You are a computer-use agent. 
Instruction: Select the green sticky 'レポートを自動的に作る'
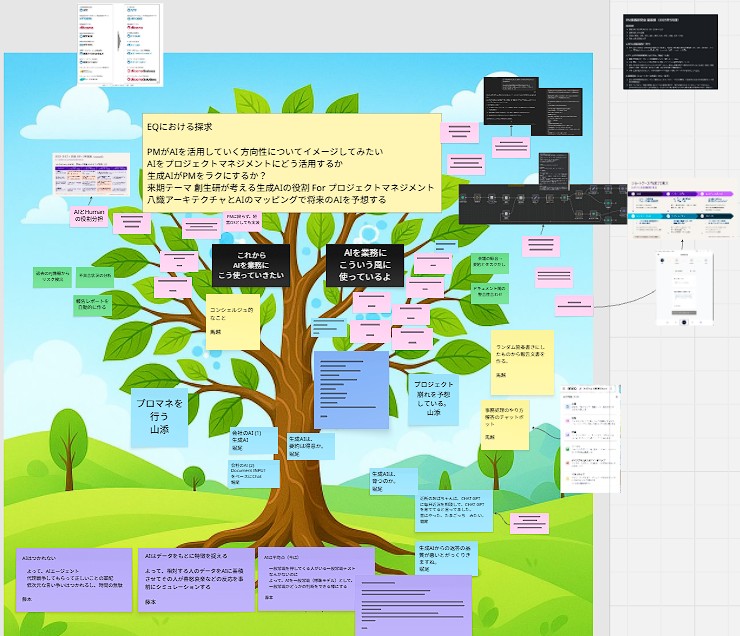click(x=92, y=306)
